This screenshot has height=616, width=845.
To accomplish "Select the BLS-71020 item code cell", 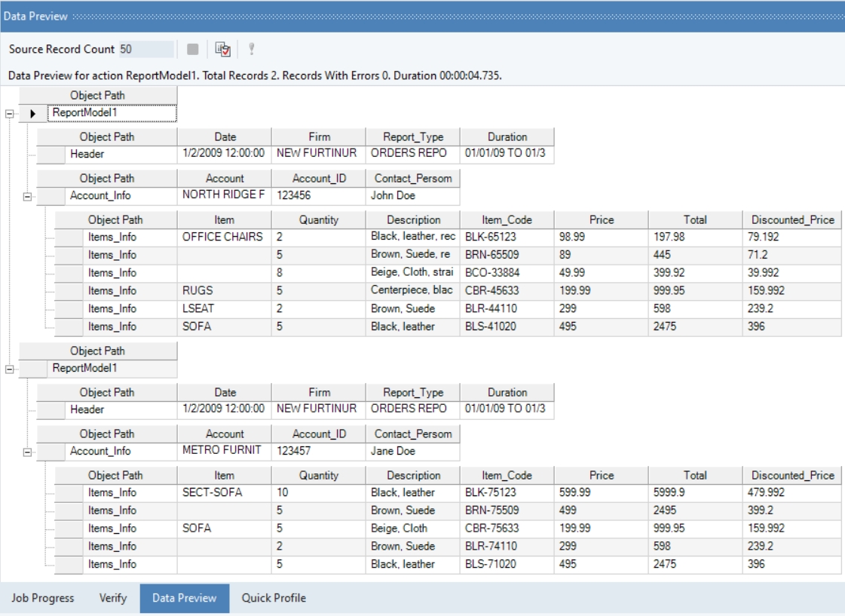I will point(507,565).
